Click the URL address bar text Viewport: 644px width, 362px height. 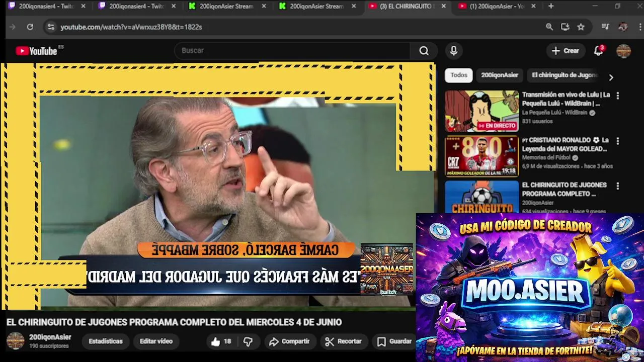(x=131, y=27)
